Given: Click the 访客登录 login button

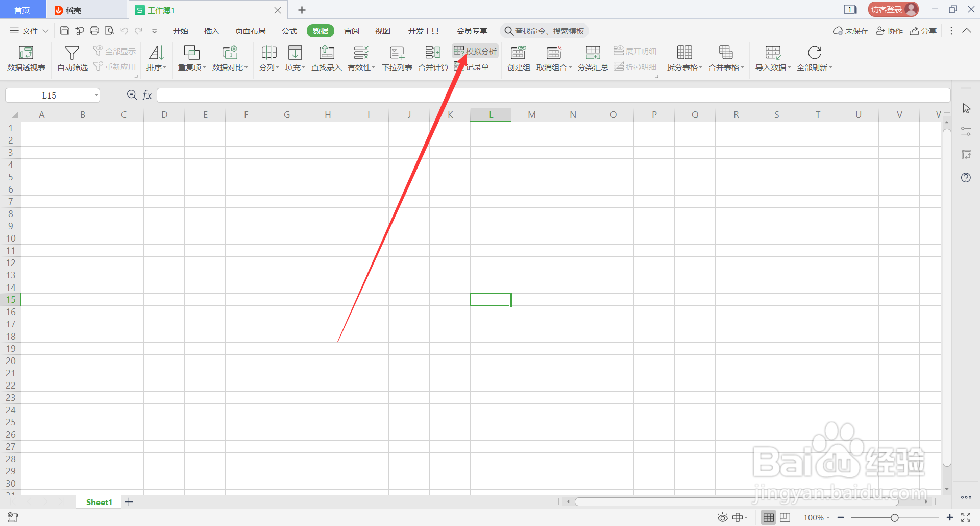Looking at the screenshot, I should click(893, 9).
